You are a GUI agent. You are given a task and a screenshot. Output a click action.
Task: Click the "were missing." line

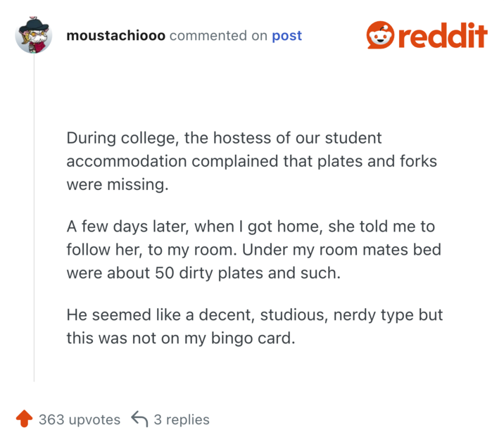[118, 184]
